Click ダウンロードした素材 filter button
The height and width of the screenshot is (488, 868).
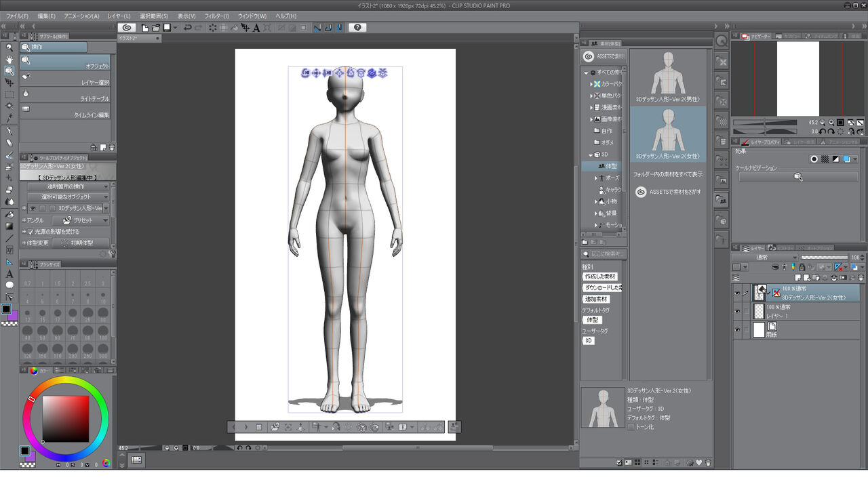(603, 288)
